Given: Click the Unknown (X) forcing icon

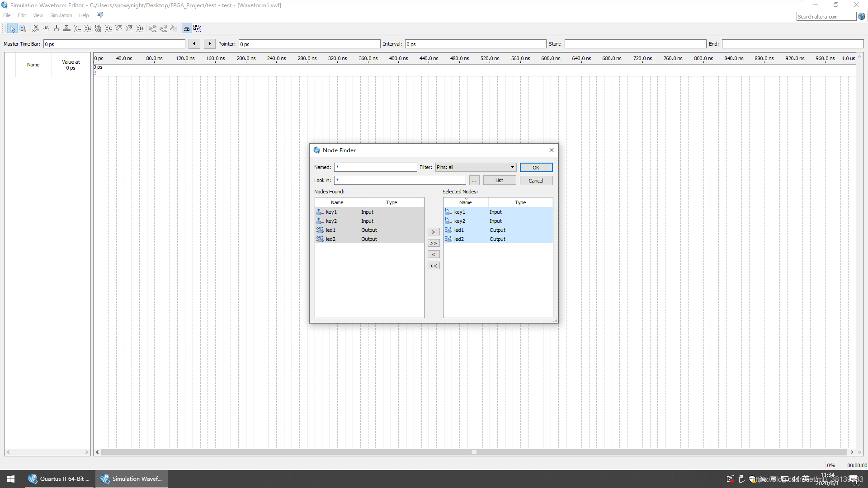Looking at the screenshot, I should [36, 28].
